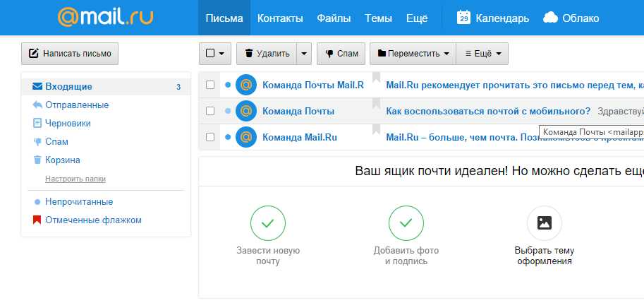Open the Calendar icon in header

tap(464, 18)
